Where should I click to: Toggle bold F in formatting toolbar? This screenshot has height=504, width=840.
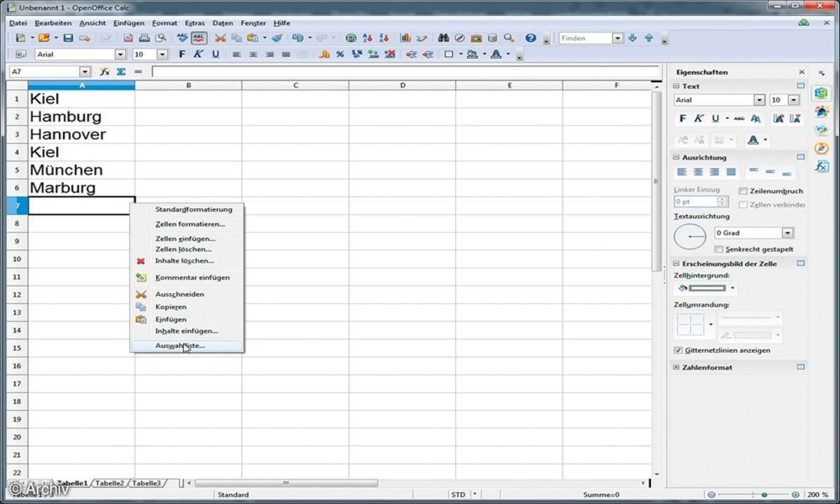click(182, 54)
